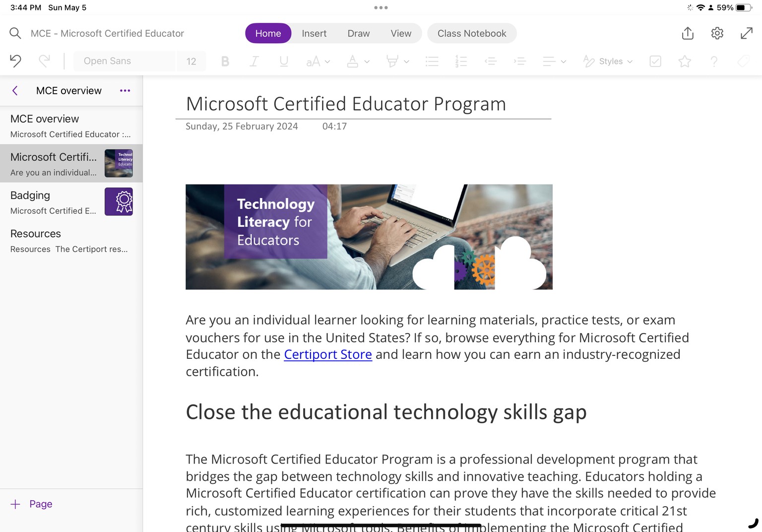Screen dimensions: 762x532
Task: Toggle Italic formatting
Action: 254,61
